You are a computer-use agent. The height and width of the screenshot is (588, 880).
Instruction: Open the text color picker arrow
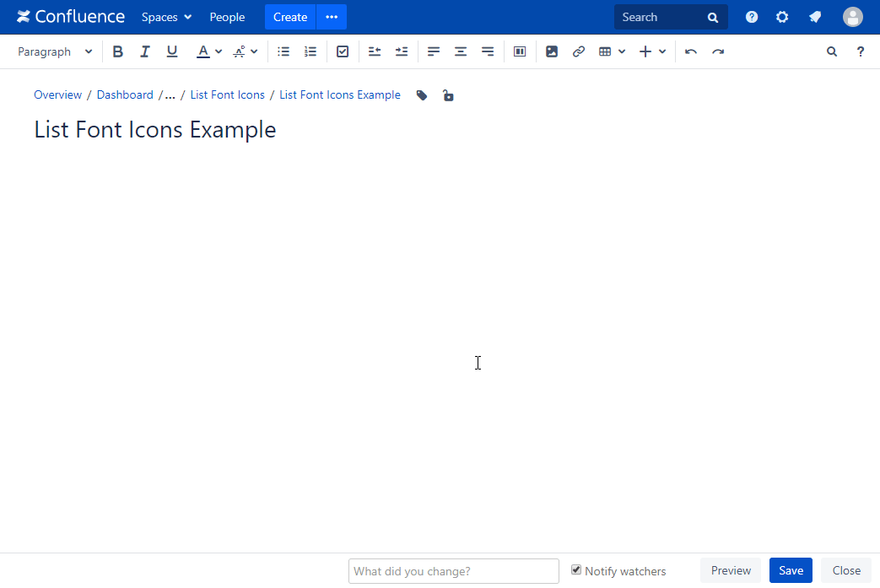tap(219, 51)
